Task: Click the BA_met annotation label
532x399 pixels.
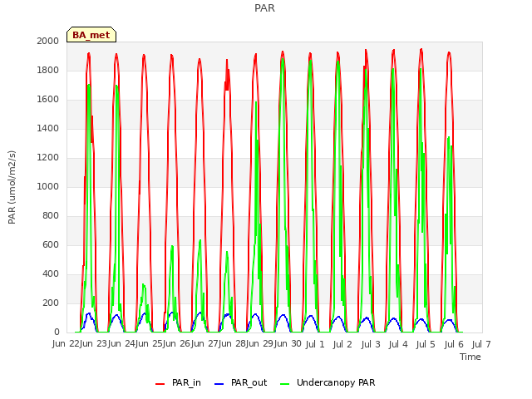Action: (x=91, y=35)
